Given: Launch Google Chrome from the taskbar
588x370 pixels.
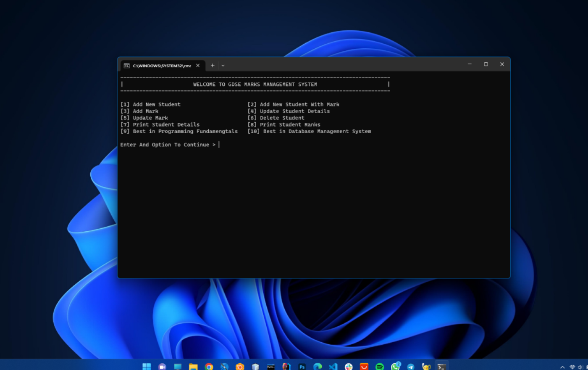Looking at the screenshot, I should point(209,367).
